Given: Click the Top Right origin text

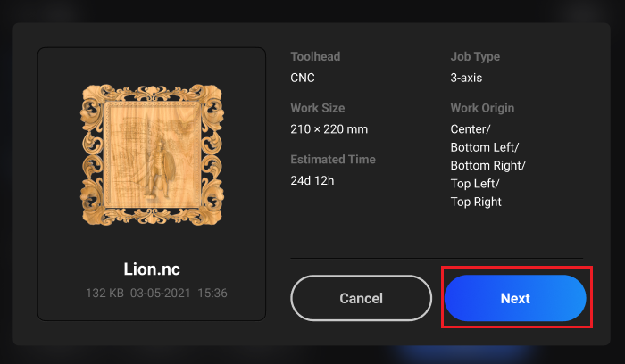Looking at the screenshot, I should pyautogui.click(x=476, y=202).
